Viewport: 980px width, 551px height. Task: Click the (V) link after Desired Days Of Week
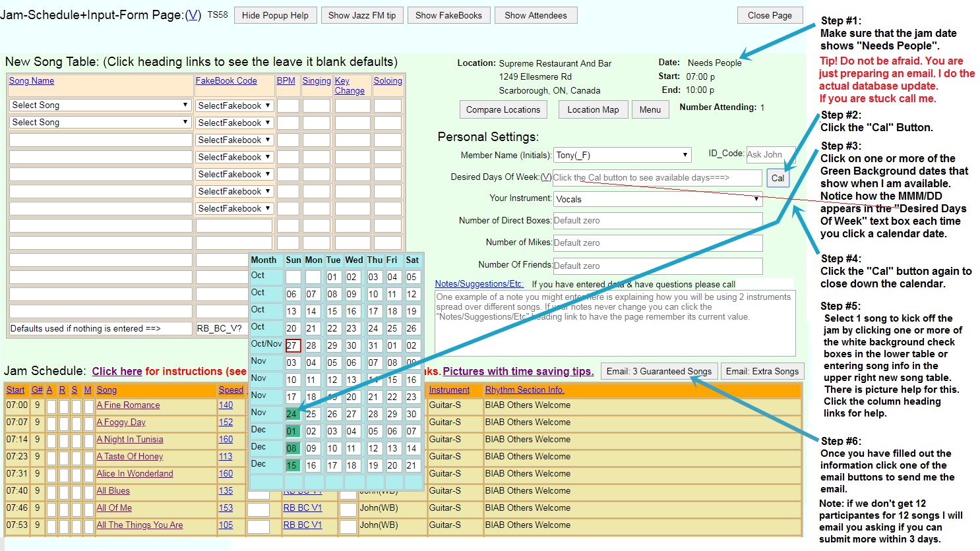pyautogui.click(x=546, y=177)
